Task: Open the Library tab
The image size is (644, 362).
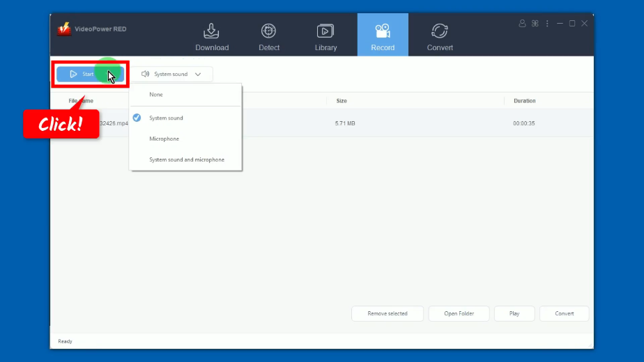Action: click(325, 37)
